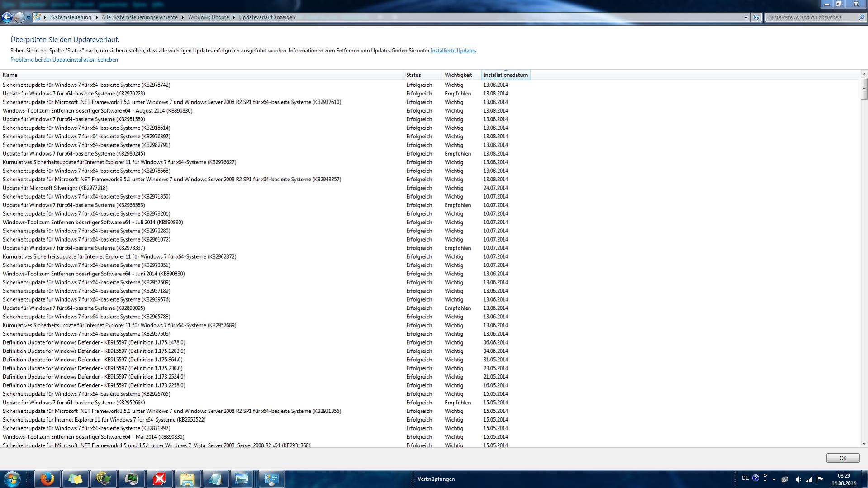Switch to Control Panel taskbar button
This screenshot has width=868, height=488.
(271, 479)
